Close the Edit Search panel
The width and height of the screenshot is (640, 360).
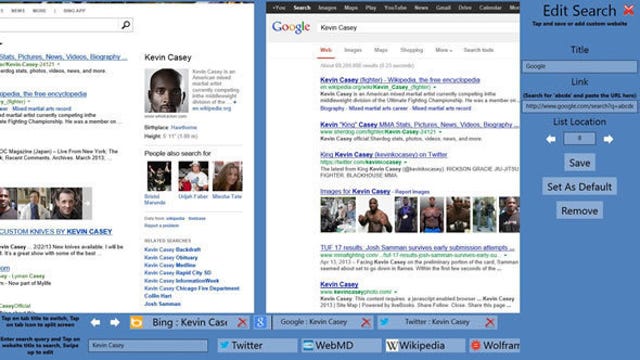(x=629, y=10)
